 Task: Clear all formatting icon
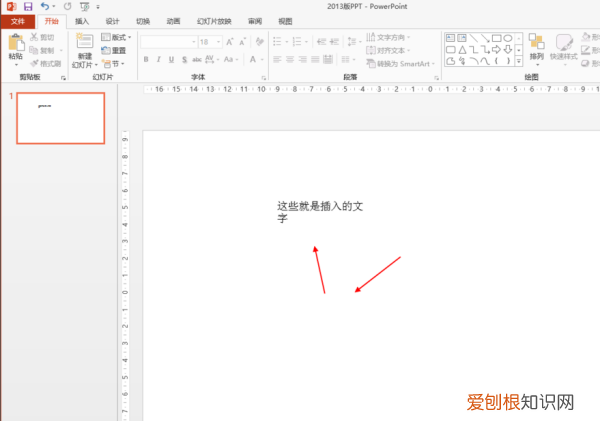coord(259,41)
